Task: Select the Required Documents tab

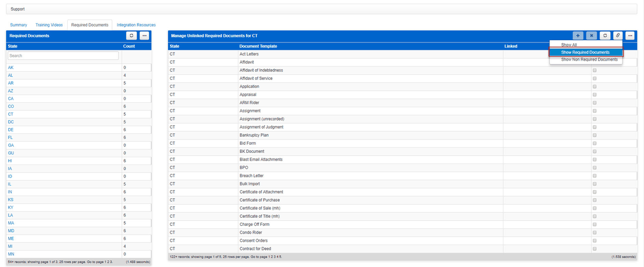Action: tap(90, 25)
